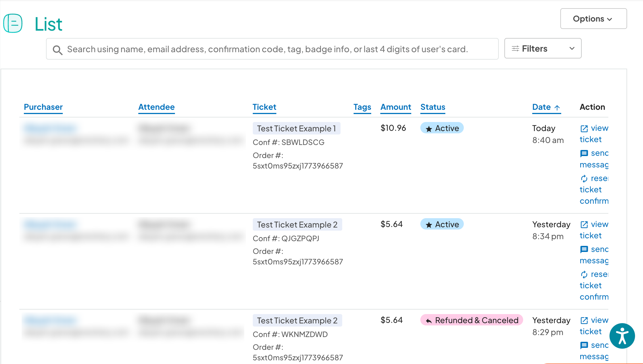Sort by the Attendee column header

(156, 107)
